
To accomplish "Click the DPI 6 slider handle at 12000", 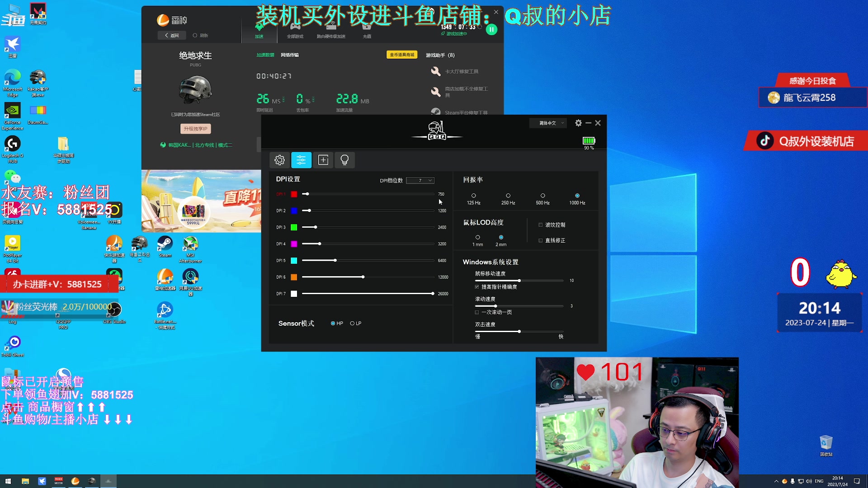I will (363, 277).
